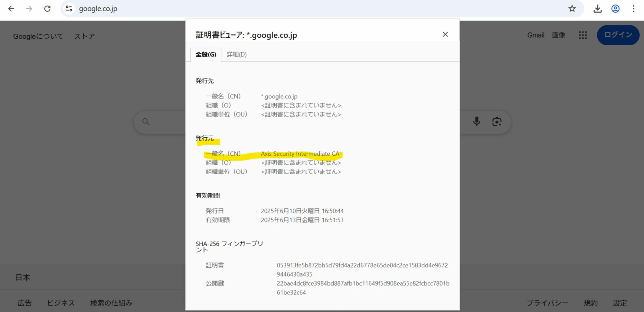Open the Gmail link
Viewport: 644px width, 312px height.
[x=535, y=35]
